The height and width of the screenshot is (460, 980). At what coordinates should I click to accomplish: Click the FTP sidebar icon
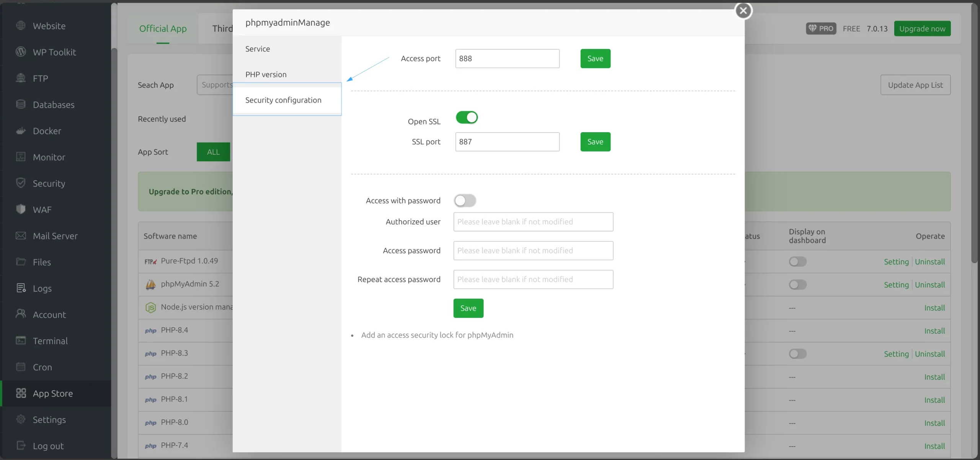[21, 78]
